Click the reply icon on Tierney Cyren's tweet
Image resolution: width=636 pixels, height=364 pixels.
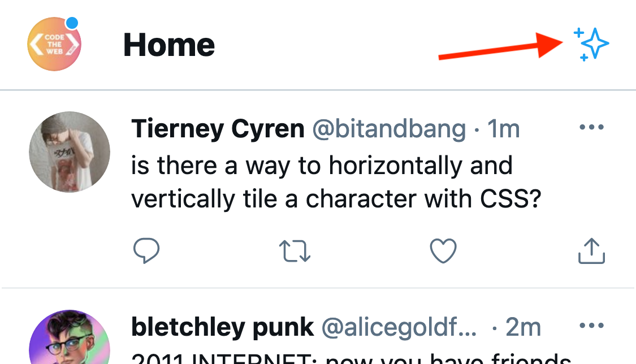point(146,250)
